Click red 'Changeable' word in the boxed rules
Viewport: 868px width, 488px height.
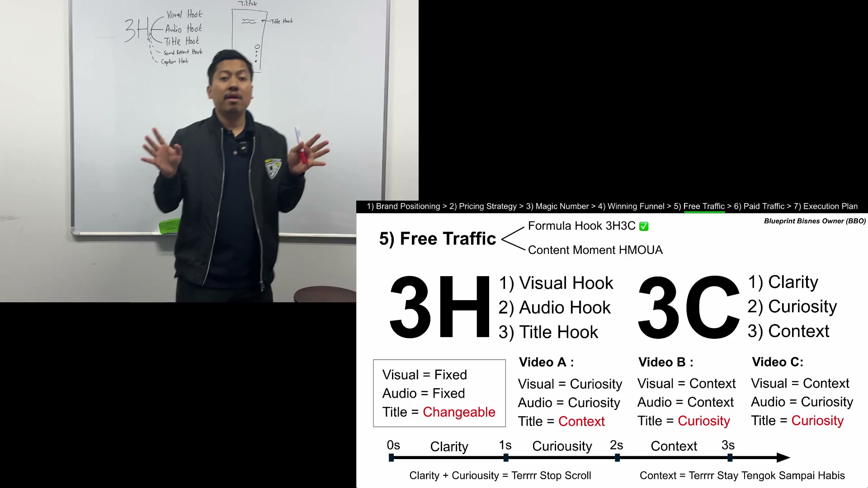tap(459, 412)
